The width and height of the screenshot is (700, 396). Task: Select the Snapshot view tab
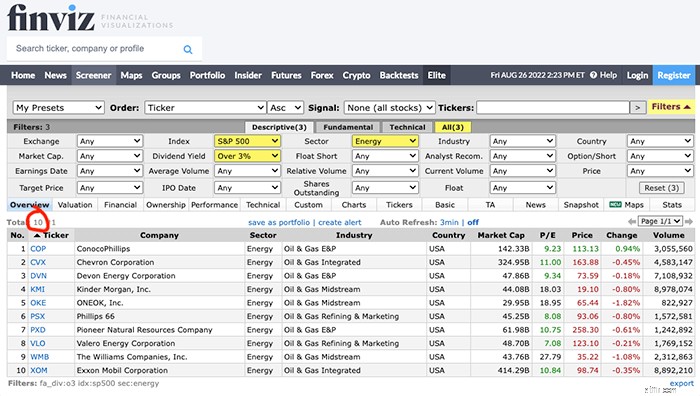click(x=581, y=205)
